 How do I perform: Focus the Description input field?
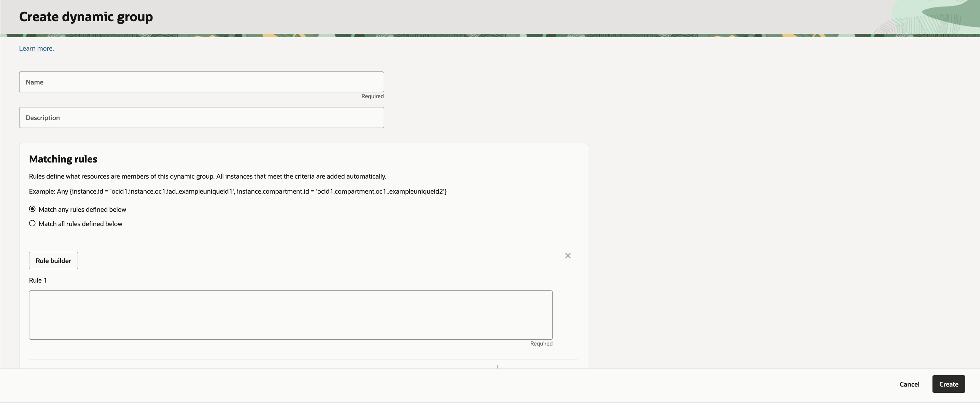201,118
